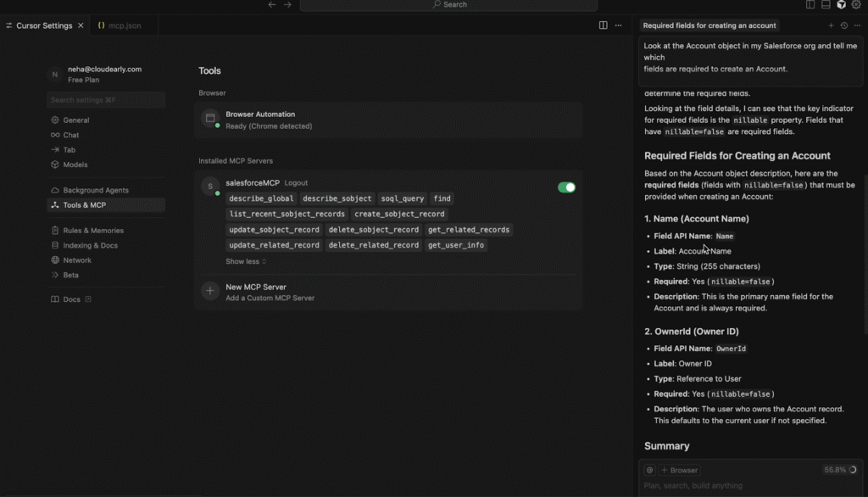Open chat history clock icon
The height and width of the screenshot is (497, 868).
[844, 25]
